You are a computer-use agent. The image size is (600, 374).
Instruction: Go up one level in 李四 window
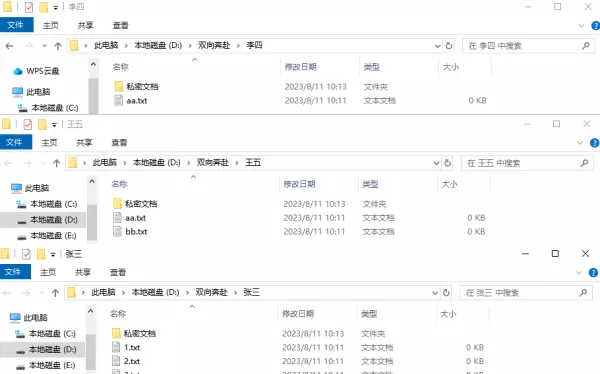tap(58, 46)
